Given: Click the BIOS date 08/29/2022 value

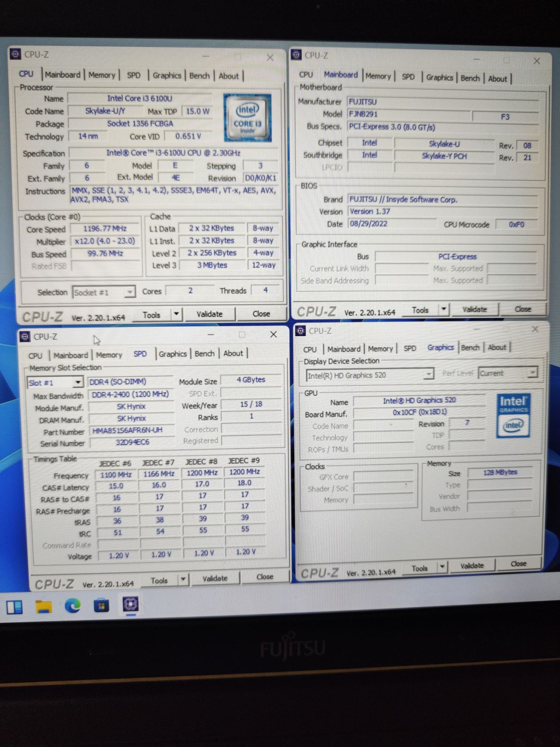Looking at the screenshot, I should [392, 224].
